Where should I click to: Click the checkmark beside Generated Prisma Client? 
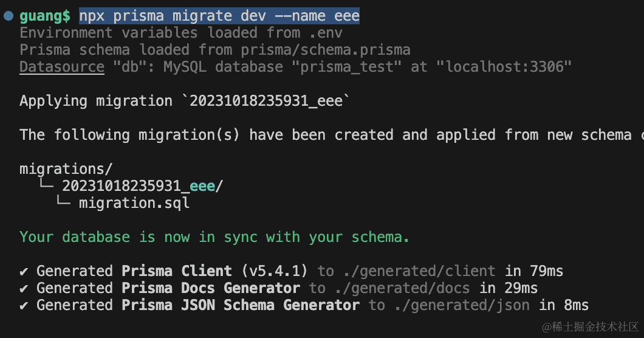(24, 271)
